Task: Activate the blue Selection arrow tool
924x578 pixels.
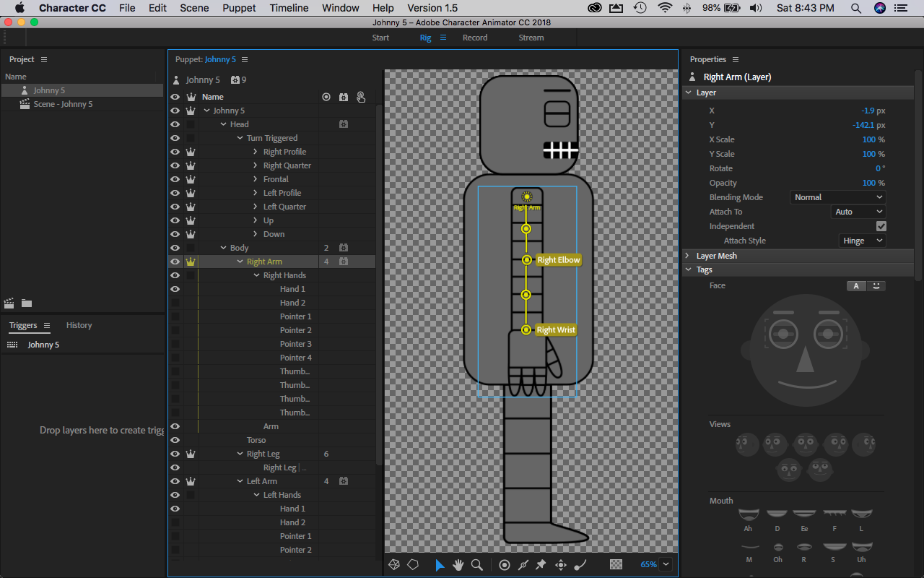Action: tap(440, 565)
